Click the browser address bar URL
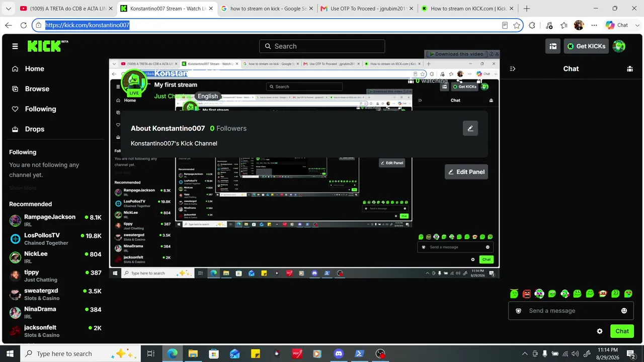This screenshot has width=644, height=362. [88, 25]
